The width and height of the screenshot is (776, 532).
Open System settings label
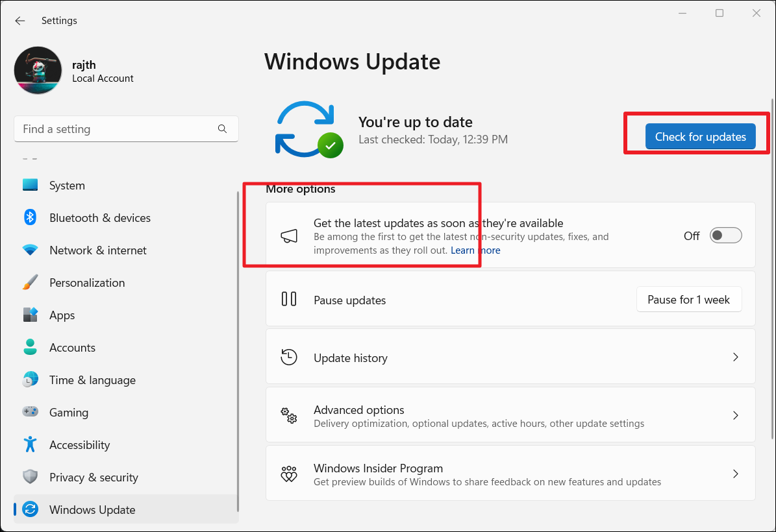pos(68,186)
